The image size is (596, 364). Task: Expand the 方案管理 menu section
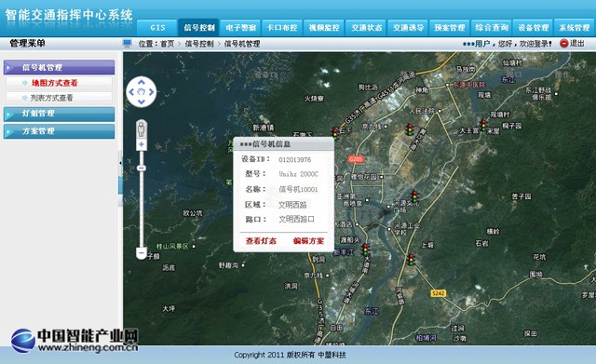(x=59, y=131)
